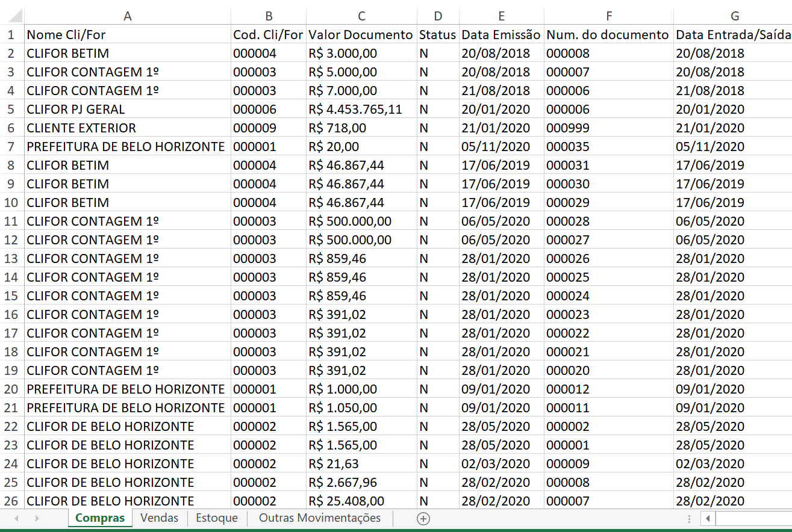Click the horizontal scrollbar left arrow
Viewport: 792px width, 532px height.
pyautogui.click(x=708, y=518)
